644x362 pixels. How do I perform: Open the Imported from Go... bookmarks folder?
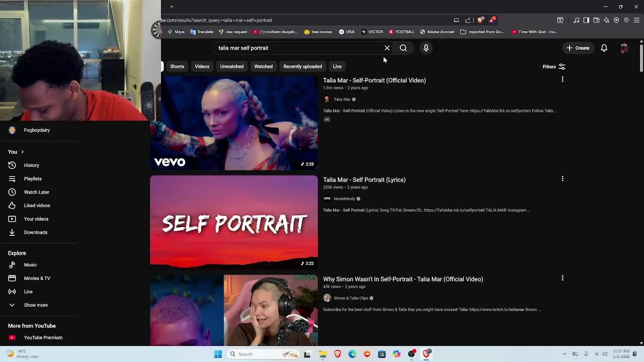tap(482, 32)
